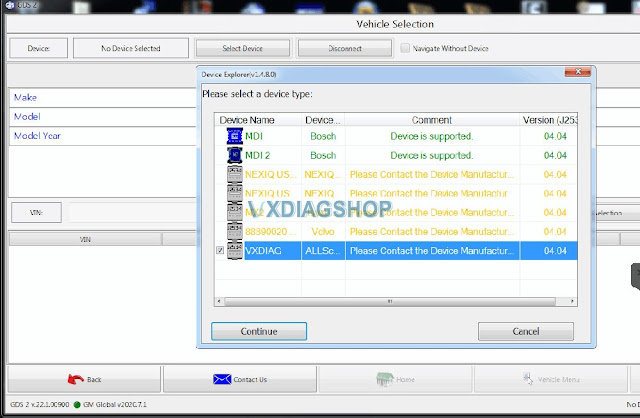This screenshot has height=418, width=640.
Task: Click the green GM Global status indicator
Action: 77,405
